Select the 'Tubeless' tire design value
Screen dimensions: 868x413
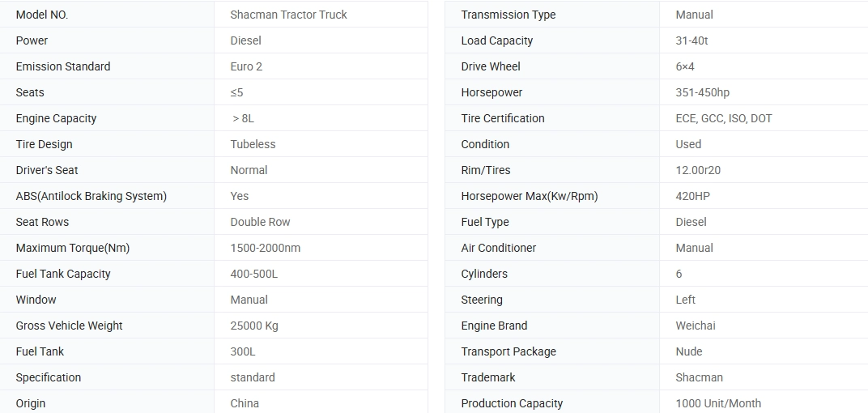click(253, 144)
